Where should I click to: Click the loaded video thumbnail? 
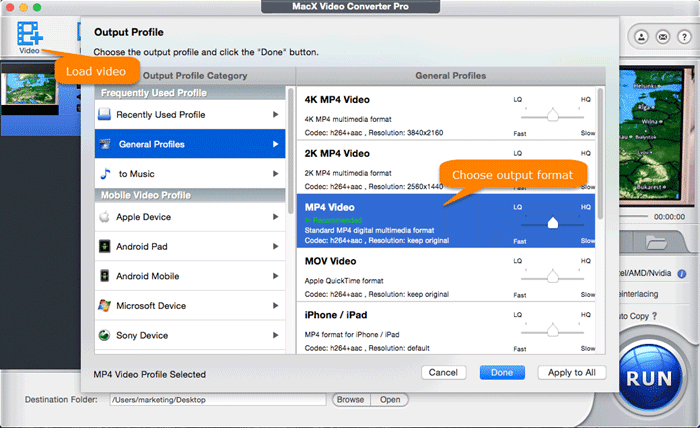(x=29, y=89)
